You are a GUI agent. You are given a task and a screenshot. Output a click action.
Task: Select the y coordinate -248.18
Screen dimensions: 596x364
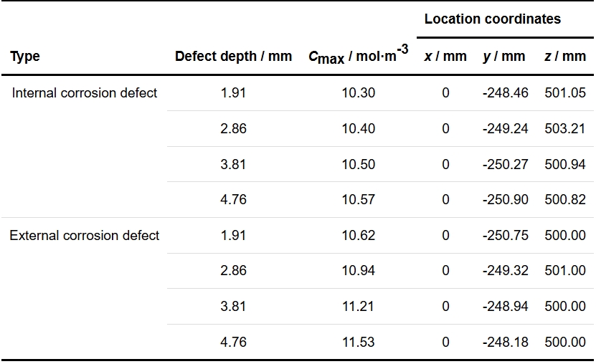(x=506, y=343)
